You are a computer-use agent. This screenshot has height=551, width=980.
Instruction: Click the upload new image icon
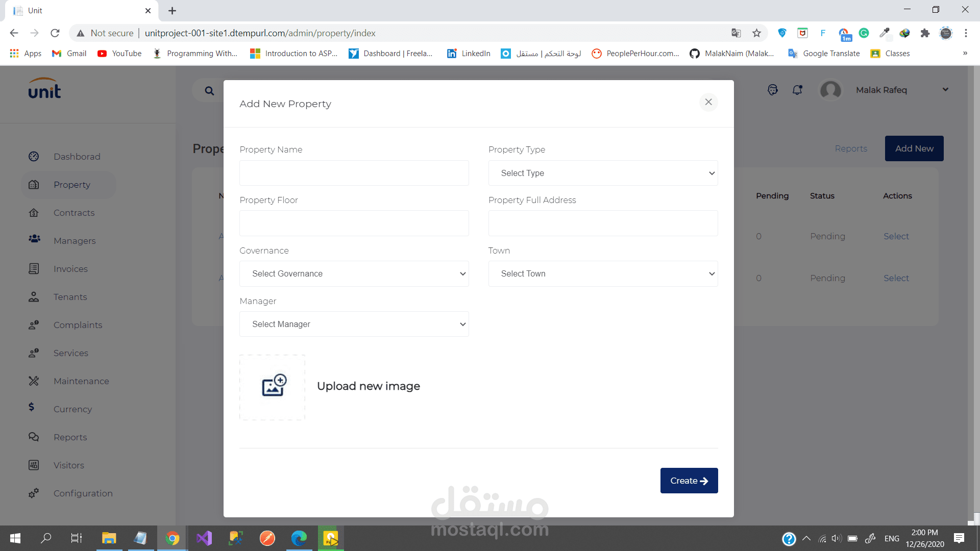point(273,386)
